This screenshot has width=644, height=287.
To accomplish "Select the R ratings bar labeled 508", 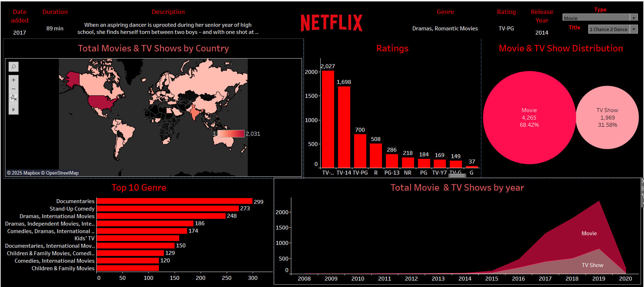I will (x=376, y=156).
